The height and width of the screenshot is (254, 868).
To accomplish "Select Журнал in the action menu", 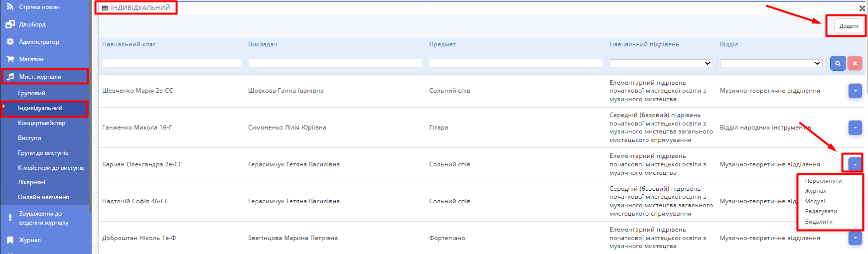I will [816, 191].
